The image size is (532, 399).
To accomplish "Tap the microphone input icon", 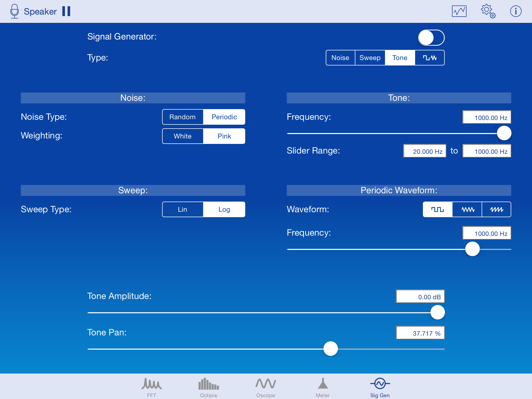I will [15, 11].
